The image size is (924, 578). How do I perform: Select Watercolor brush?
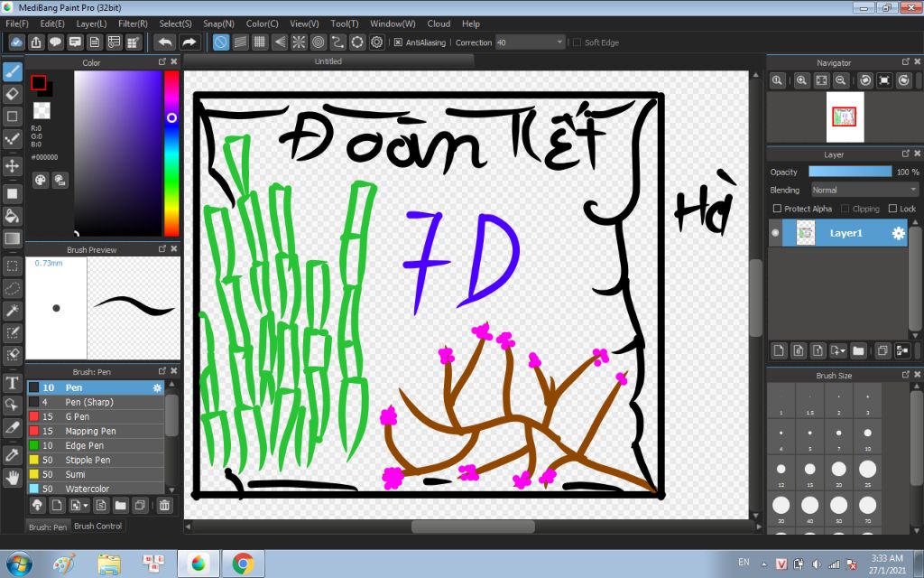coord(96,489)
